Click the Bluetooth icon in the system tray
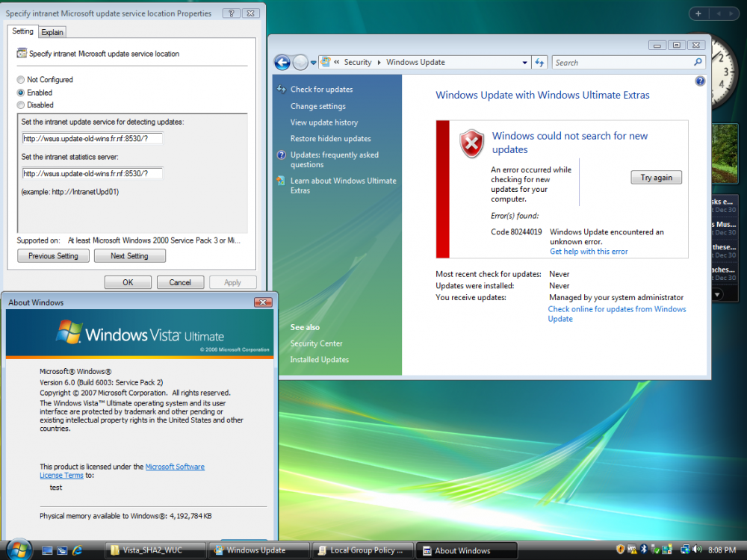The image size is (747, 560). (644, 550)
